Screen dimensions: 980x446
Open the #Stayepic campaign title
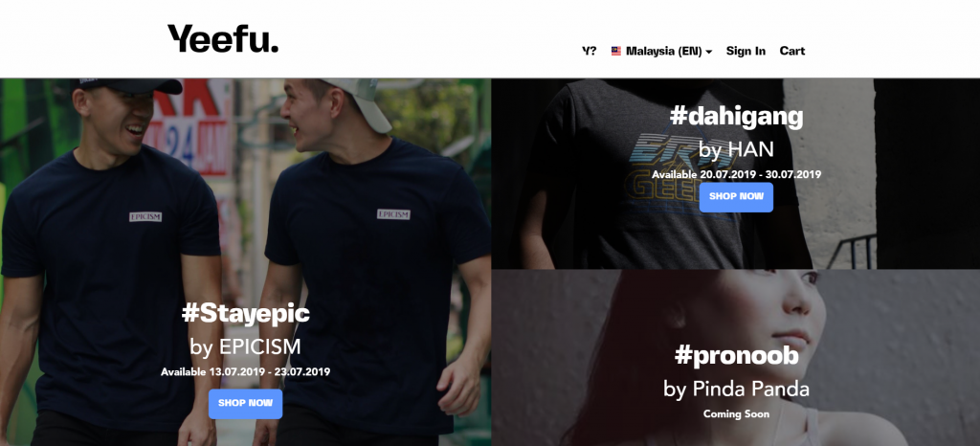tap(246, 313)
